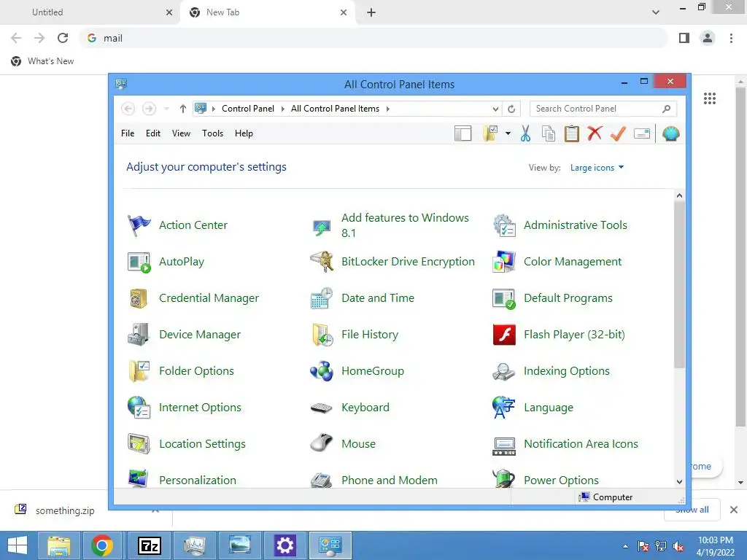
Task: Open Flash Player (32-bit) icon
Action: click(x=504, y=335)
